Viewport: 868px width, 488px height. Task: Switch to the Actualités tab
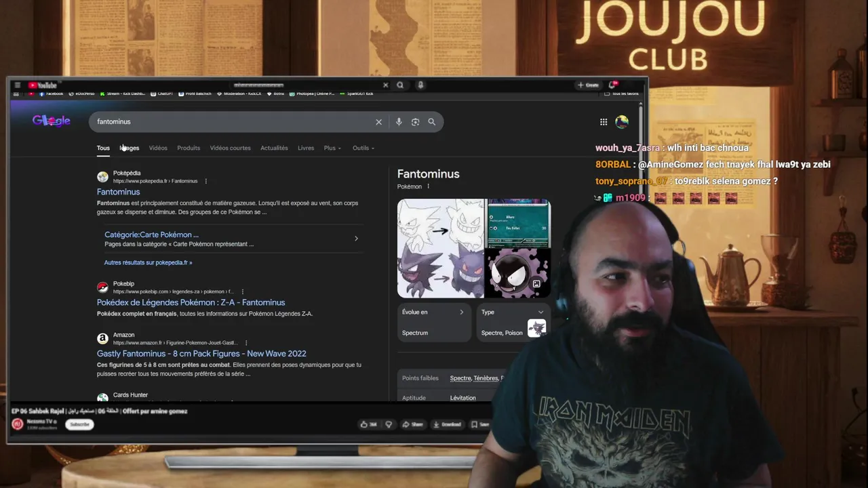point(274,148)
